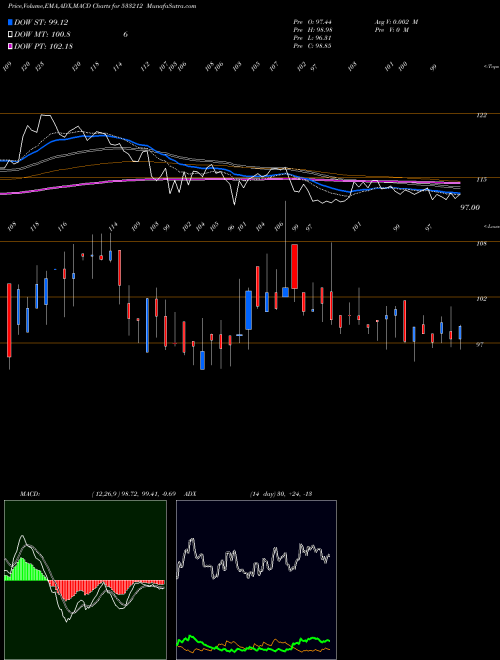Click the first large red candle at the chart start
The height and width of the screenshot is (660, 500).
(9, 320)
